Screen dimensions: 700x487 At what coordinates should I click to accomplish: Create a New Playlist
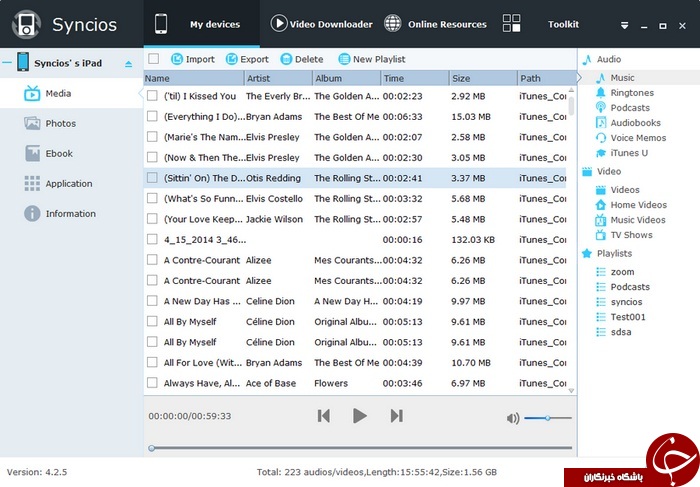(372, 59)
